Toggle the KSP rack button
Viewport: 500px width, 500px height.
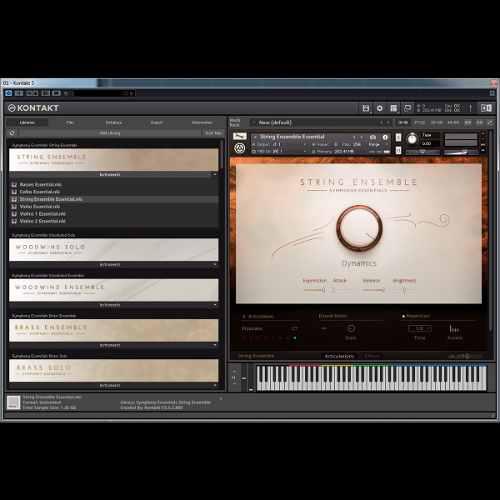(x=468, y=123)
